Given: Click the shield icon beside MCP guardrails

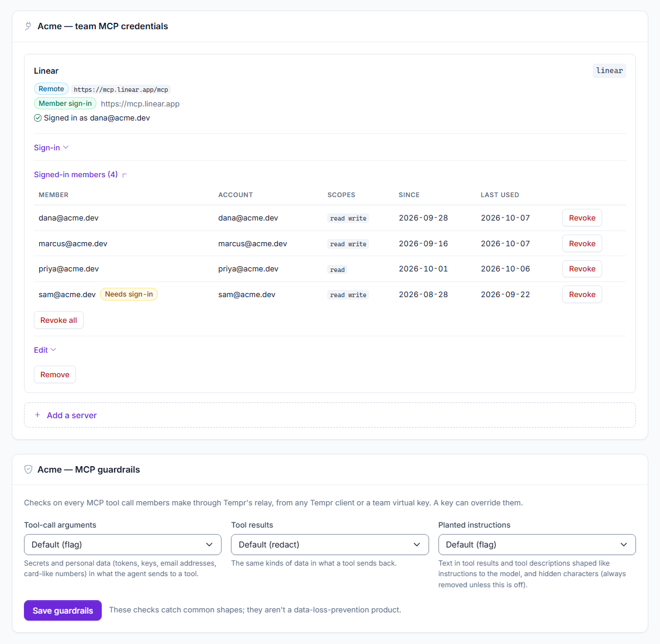Looking at the screenshot, I should [28, 470].
